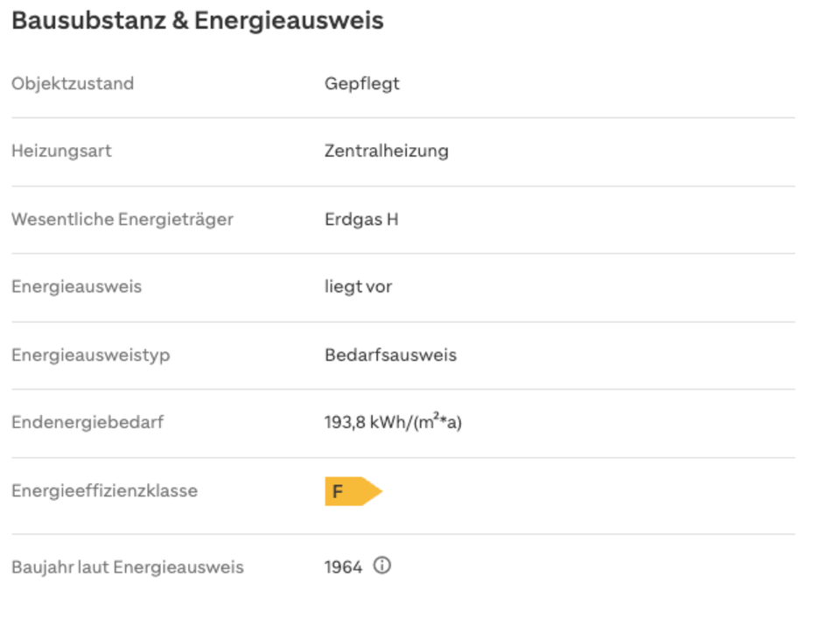Click the Energieeffizienzklasse row label
Viewport: 840px width, 619px height.
point(104,491)
